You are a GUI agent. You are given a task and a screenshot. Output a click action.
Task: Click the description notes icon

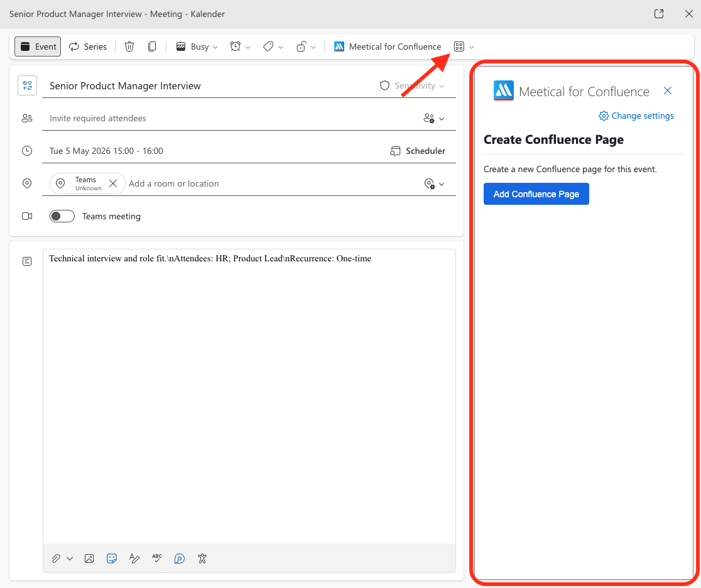click(27, 261)
